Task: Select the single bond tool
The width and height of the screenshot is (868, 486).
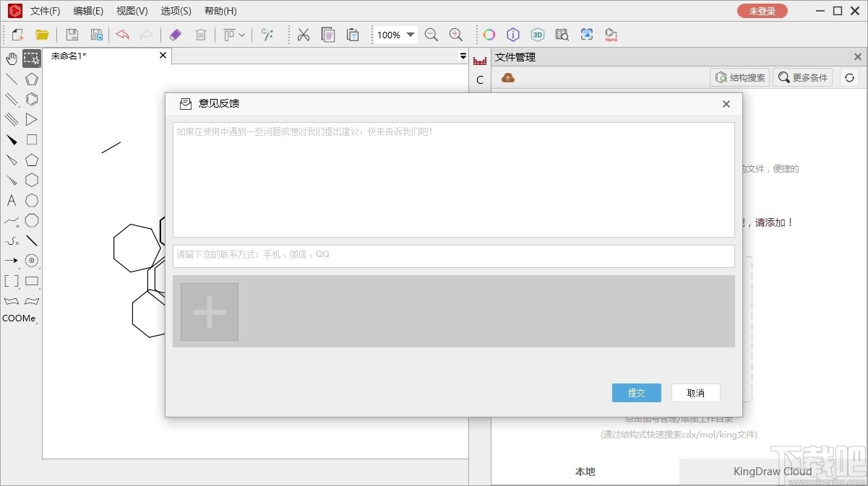Action: [11, 79]
